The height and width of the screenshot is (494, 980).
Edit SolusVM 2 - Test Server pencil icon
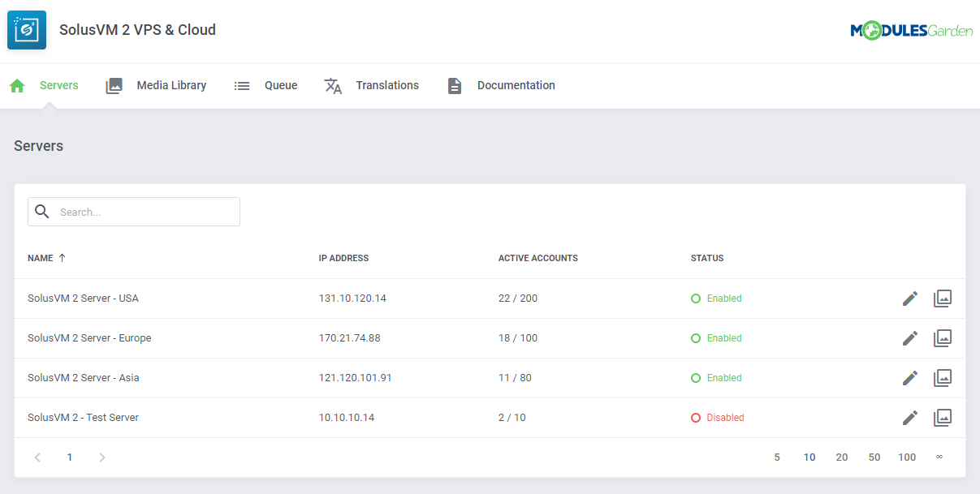[910, 418]
